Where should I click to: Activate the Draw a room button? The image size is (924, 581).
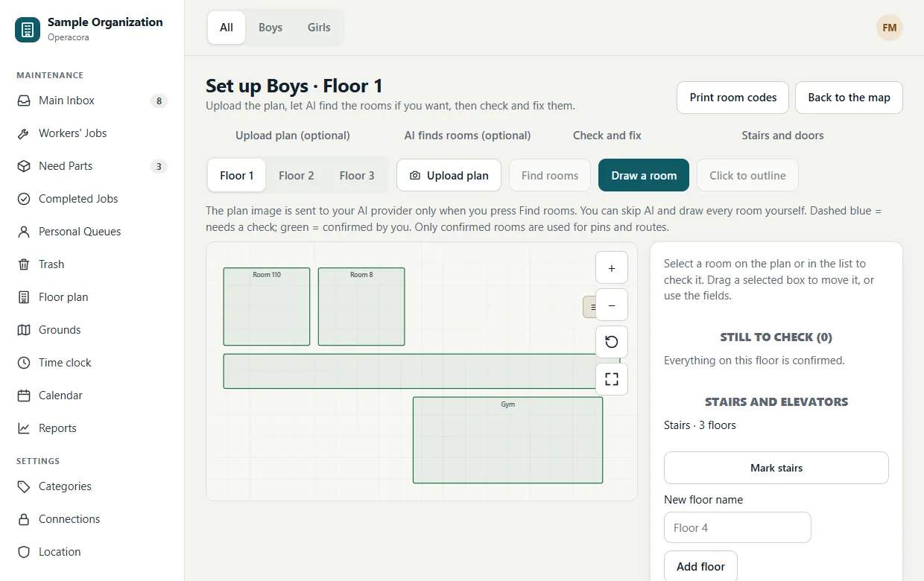pos(644,176)
